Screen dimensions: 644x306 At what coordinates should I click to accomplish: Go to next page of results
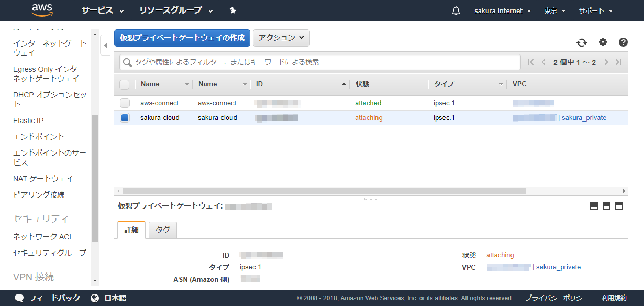point(606,62)
